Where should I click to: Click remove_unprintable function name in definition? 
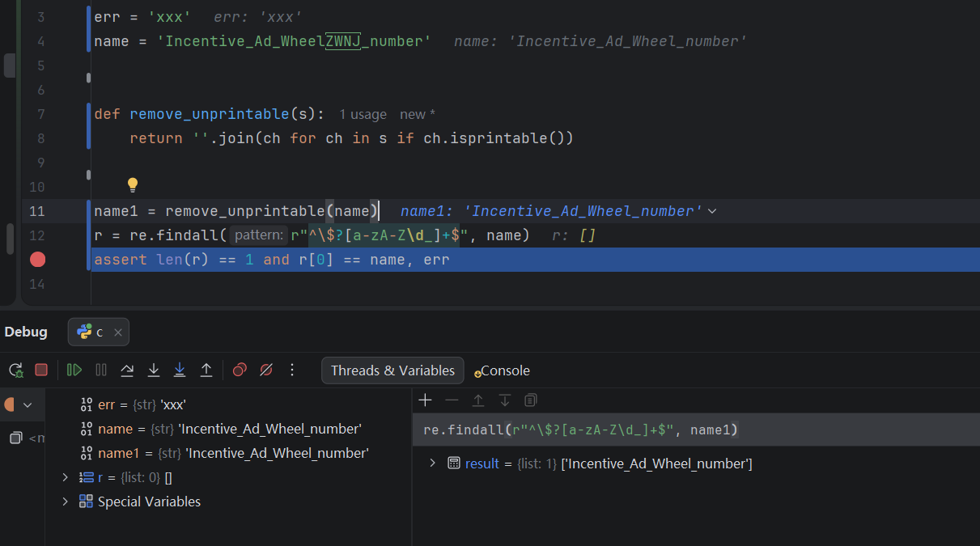pyautogui.click(x=210, y=114)
